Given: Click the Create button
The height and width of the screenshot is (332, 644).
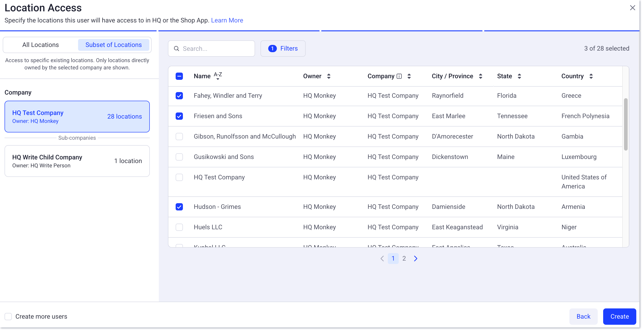Looking at the screenshot, I should pyautogui.click(x=619, y=317).
